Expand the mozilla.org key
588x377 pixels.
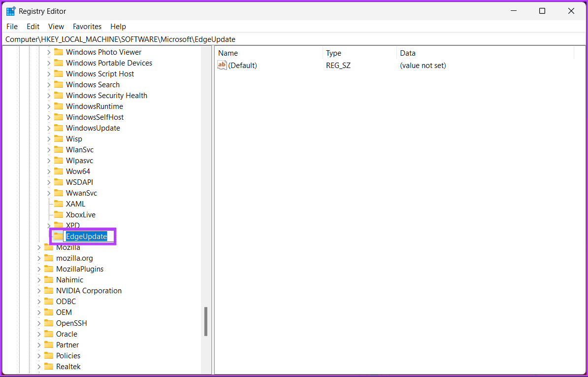(x=39, y=258)
